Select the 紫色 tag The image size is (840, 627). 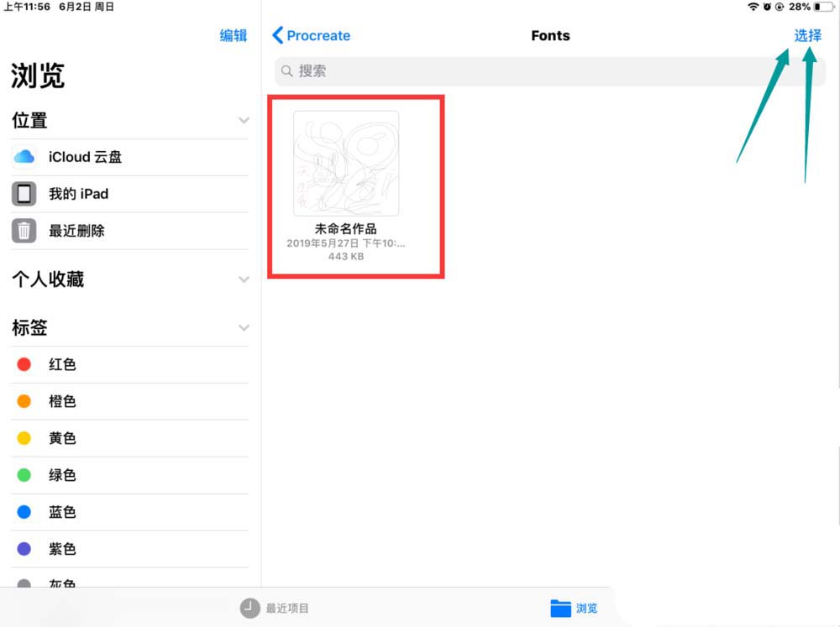click(62, 549)
